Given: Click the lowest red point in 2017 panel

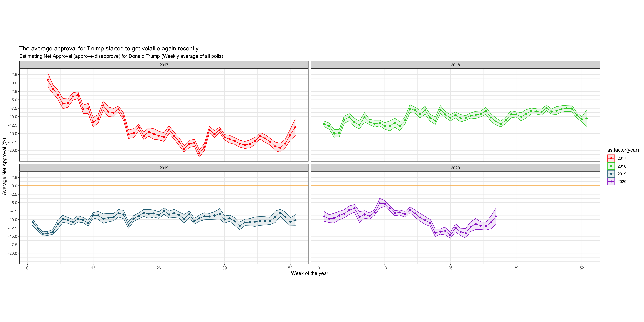Looking at the screenshot, I should [x=199, y=153].
